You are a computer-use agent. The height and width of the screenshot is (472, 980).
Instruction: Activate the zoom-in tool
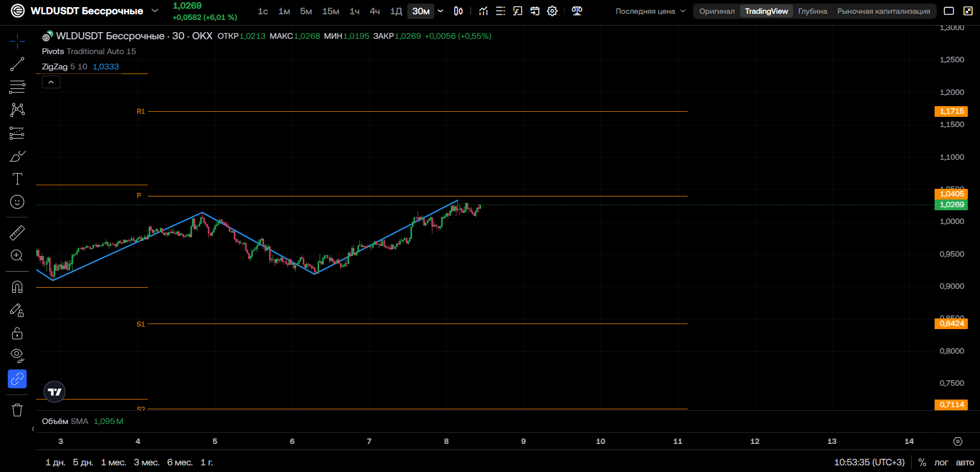(17, 256)
